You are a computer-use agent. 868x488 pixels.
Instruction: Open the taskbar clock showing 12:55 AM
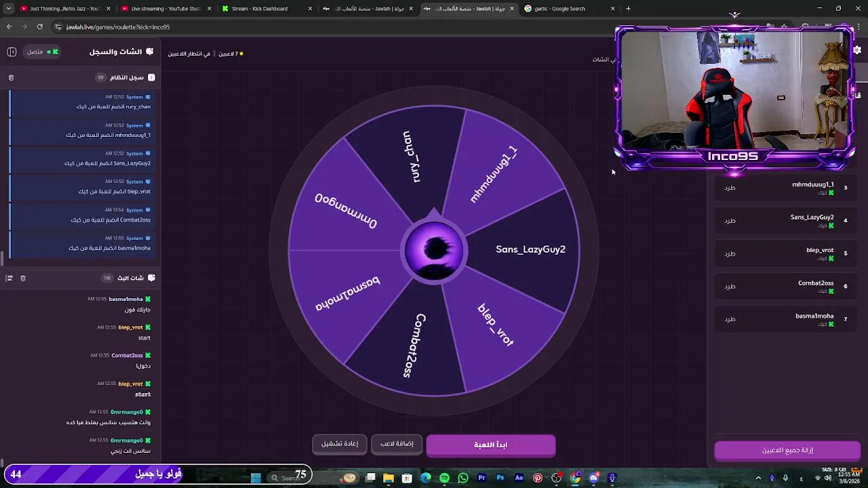point(850,478)
